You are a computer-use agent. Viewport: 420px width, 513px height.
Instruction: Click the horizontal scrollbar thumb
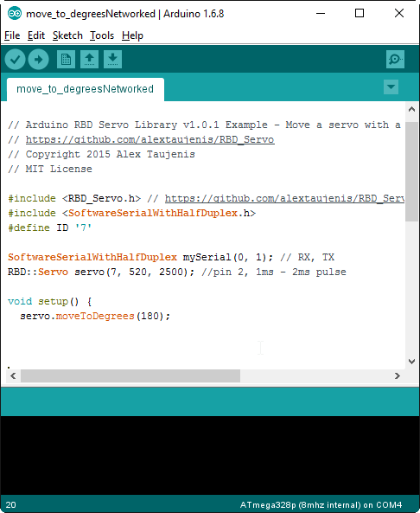[x=130, y=376]
